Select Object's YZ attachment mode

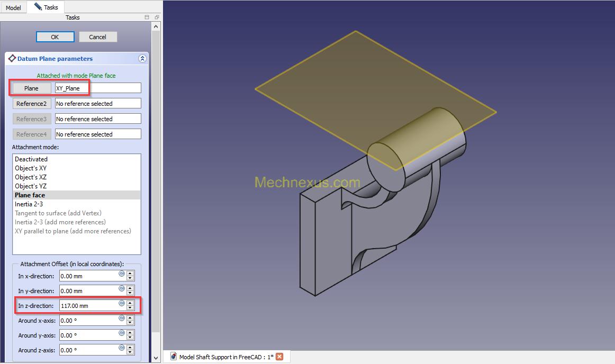(x=77, y=186)
